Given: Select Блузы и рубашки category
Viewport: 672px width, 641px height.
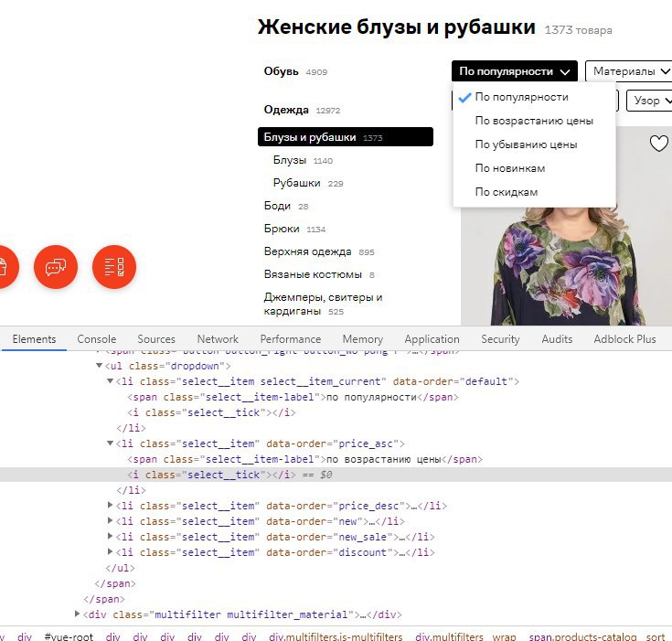Looking at the screenshot, I should [x=346, y=137].
